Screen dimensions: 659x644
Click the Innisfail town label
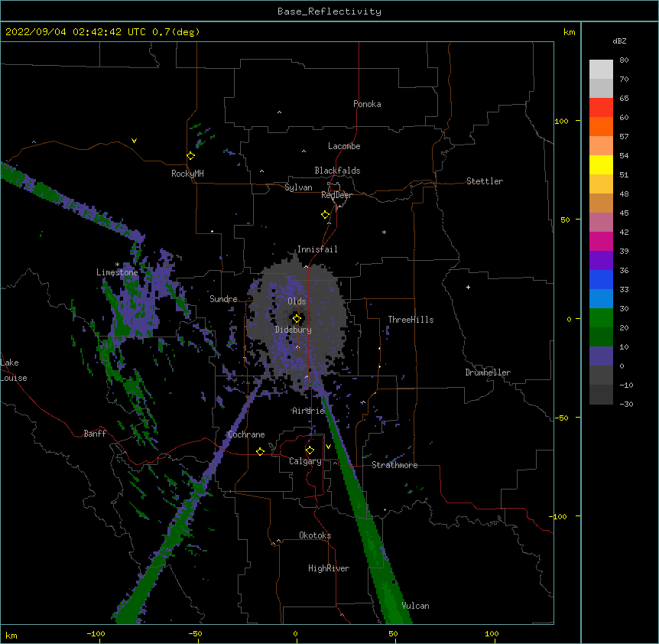(x=317, y=249)
